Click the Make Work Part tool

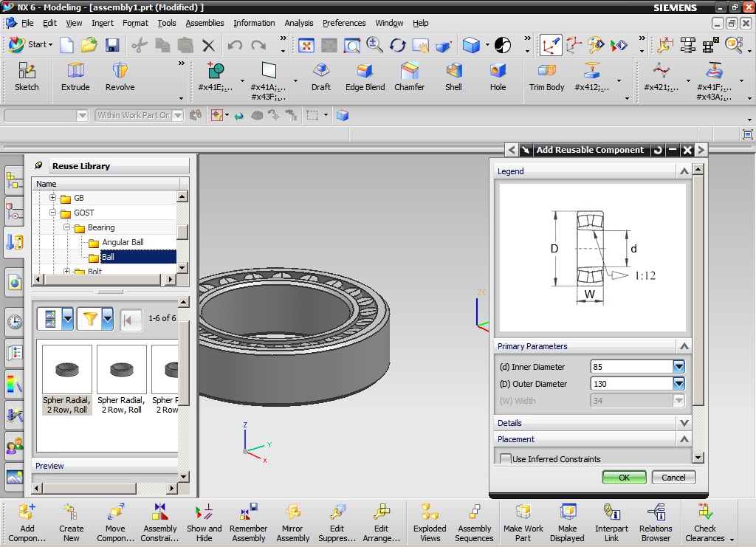[x=523, y=523]
